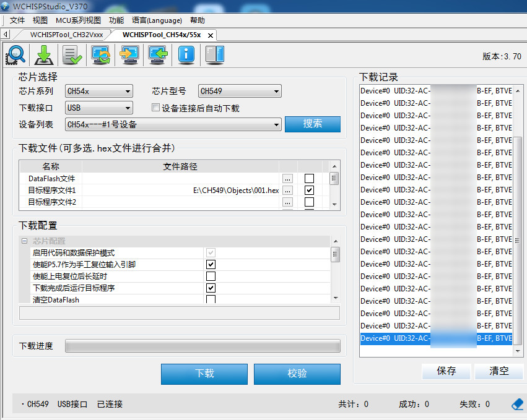Open the 芯片系列 CH54x dropdown

coord(99,91)
